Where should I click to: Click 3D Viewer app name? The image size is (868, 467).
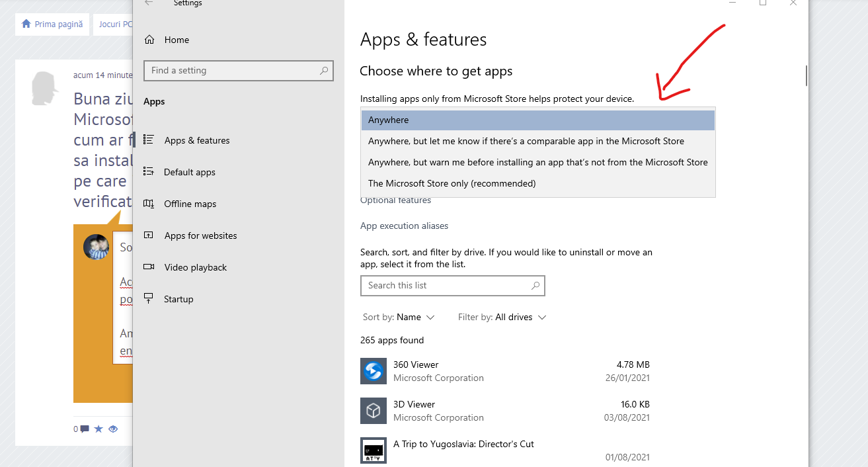click(414, 404)
